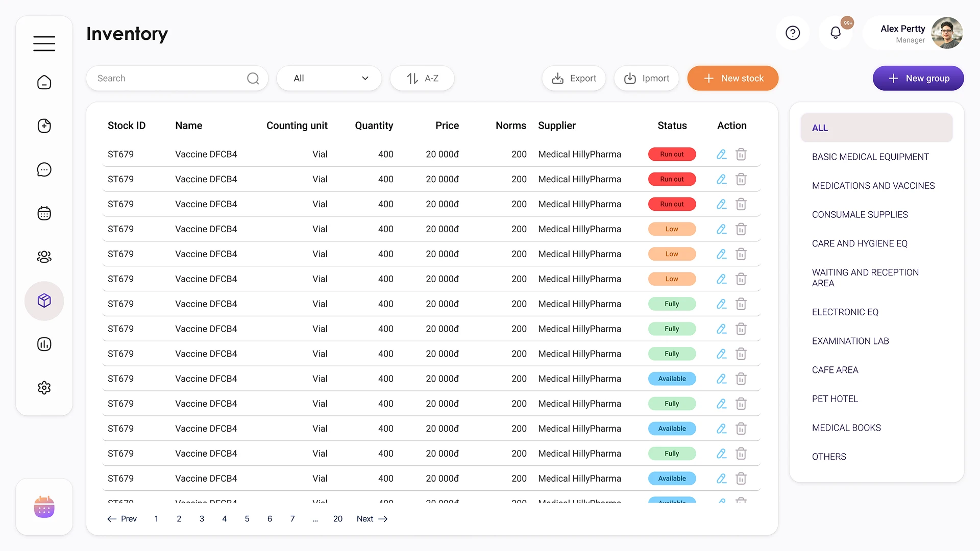Go to page 20 of the table
Image resolution: width=980 pixels, height=551 pixels.
pyautogui.click(x=337, y=518)
